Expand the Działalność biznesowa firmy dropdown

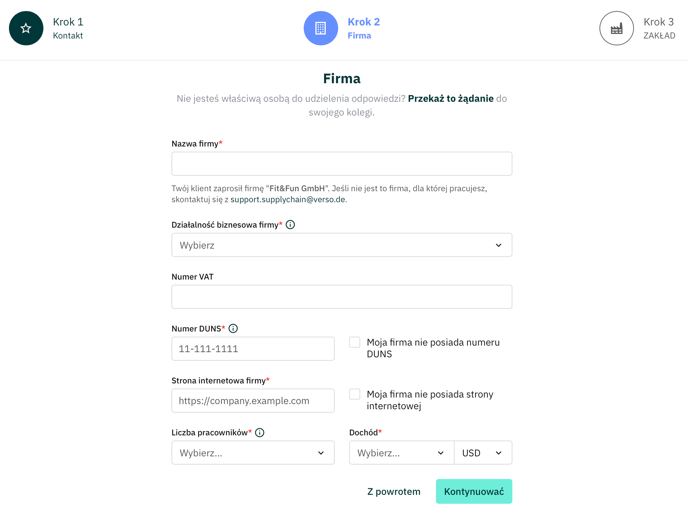pyautogui.click(x=341, y=245)
